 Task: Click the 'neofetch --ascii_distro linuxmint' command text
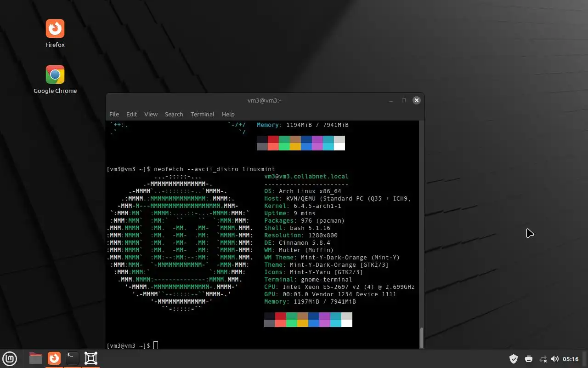[x=215, y=169]
